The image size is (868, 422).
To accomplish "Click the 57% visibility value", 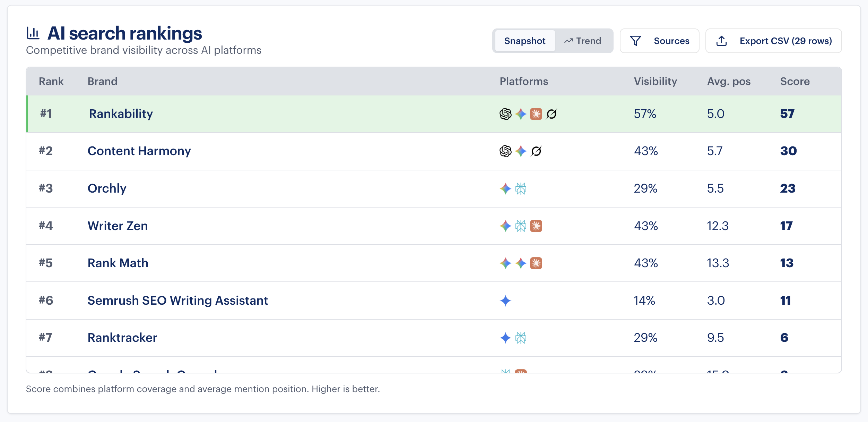I will click(645, 114).
